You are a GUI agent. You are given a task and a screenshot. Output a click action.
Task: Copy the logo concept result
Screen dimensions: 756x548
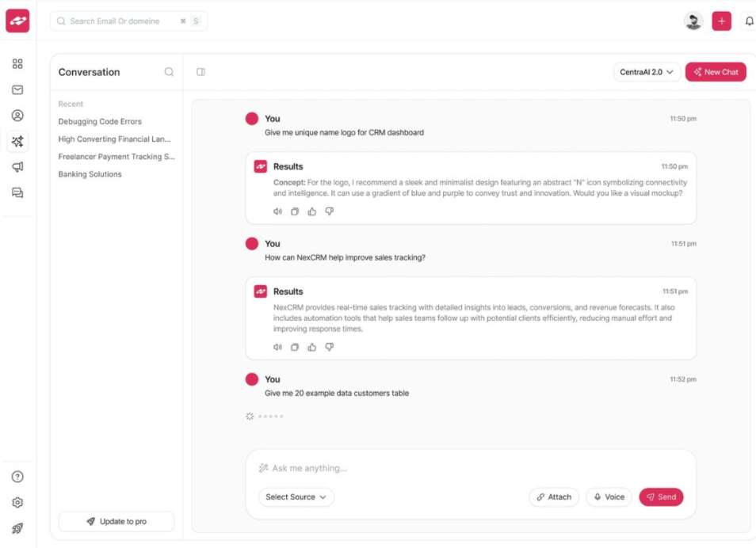click(x=295, y=211)
